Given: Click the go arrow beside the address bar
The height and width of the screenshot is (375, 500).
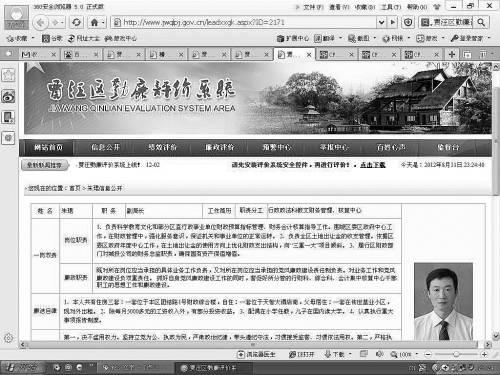Looking at the screenshot, I should (x=393, y=22).
